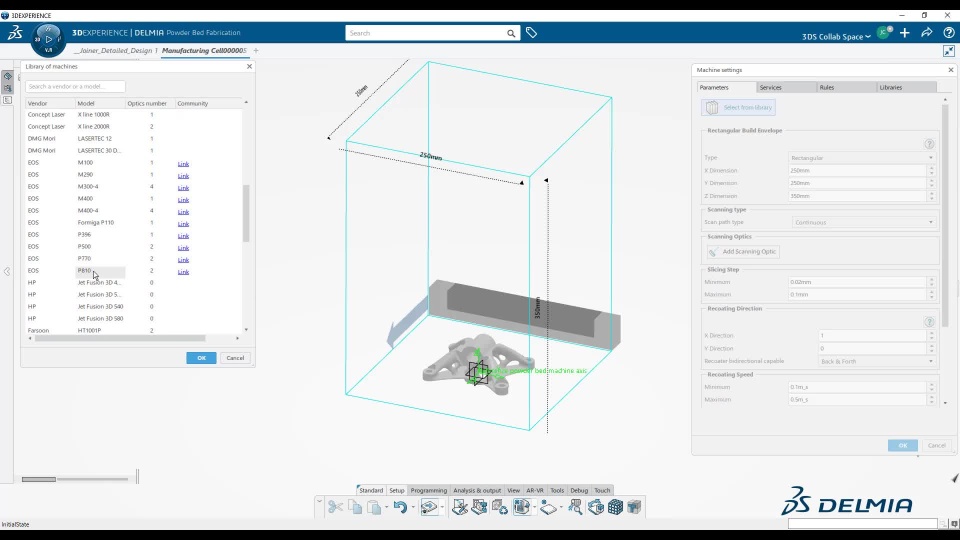Click the cube with arrows icon

[x=595, y=507]
